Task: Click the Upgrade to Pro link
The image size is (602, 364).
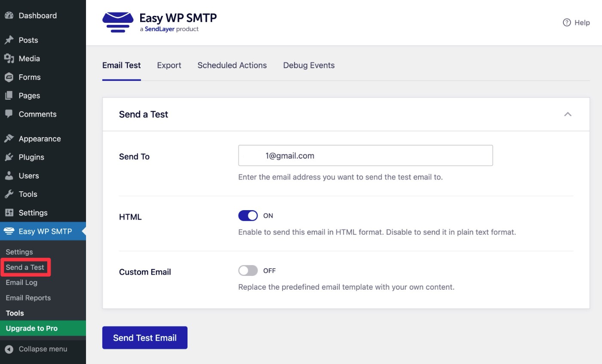Action: pyautogui.click(x=43, y=328)
